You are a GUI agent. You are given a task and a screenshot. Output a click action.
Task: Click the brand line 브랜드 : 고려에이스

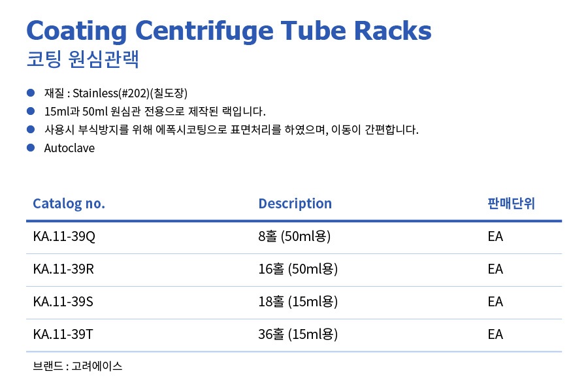78,366
